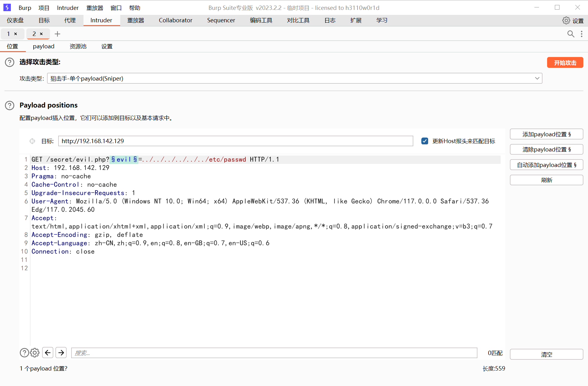Select the Intruder main tab
588x386 pixels.
tap(101, 20)
